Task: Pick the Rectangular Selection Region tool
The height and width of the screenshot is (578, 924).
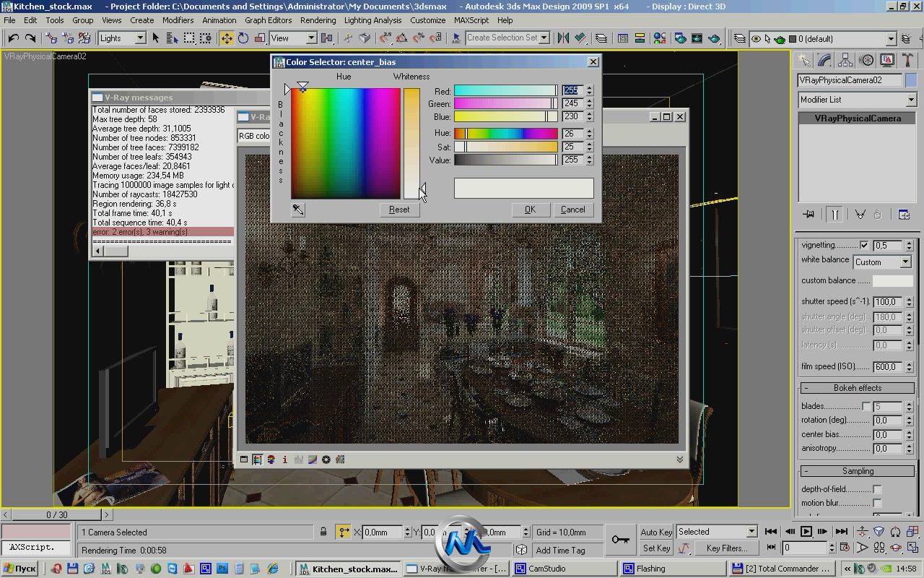Action: pos(188,38)
